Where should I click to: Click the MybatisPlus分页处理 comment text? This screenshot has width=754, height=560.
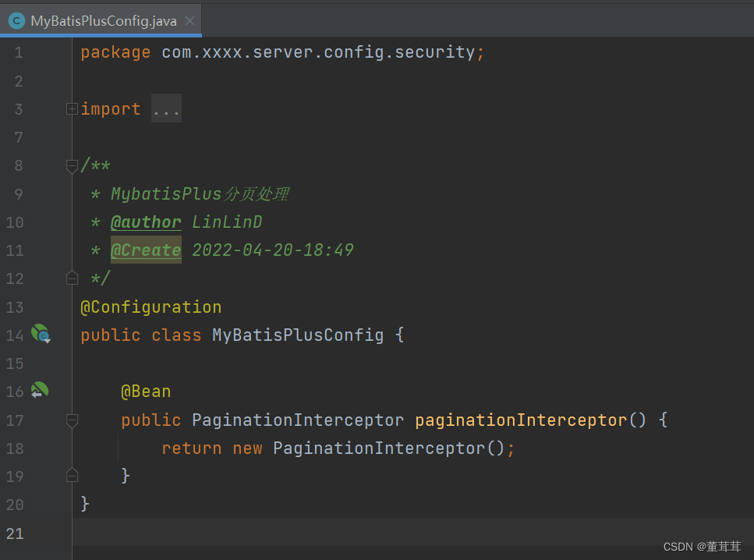pyautogui.click(x=200, y=194)
